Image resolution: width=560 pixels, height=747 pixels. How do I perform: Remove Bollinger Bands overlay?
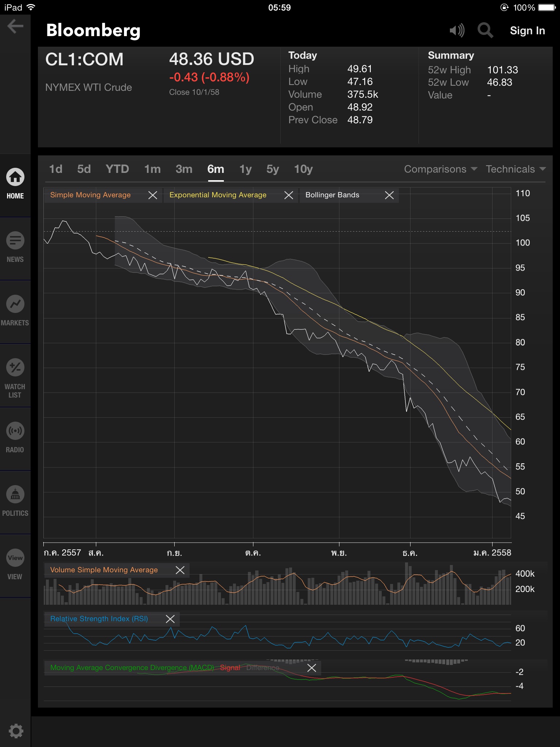[389, 195]
